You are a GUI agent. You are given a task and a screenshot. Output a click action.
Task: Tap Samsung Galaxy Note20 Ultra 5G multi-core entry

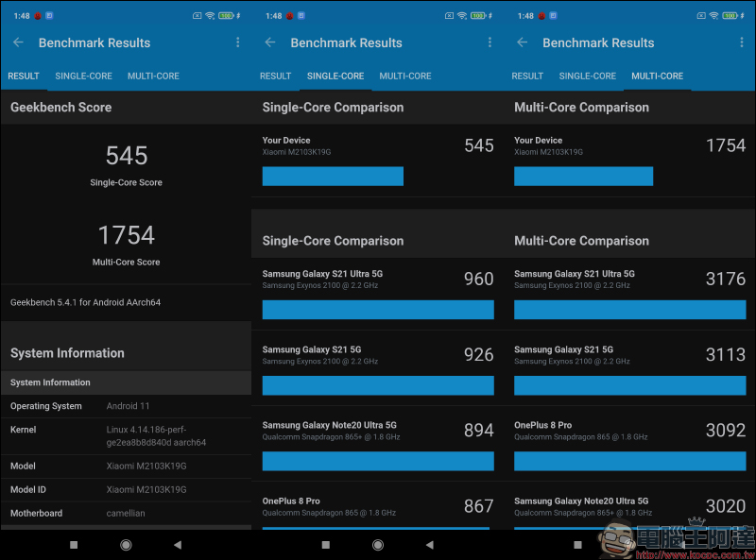point(630,506)
